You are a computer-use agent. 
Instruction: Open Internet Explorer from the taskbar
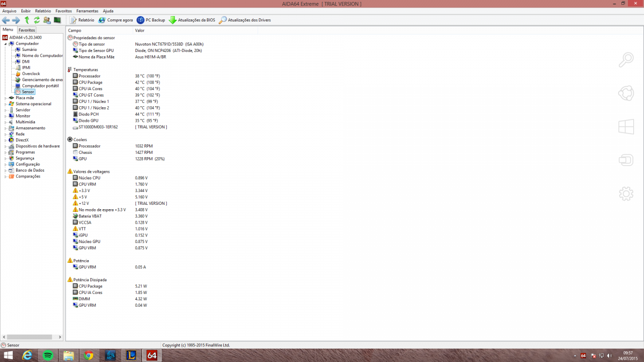tap(27, 356)
